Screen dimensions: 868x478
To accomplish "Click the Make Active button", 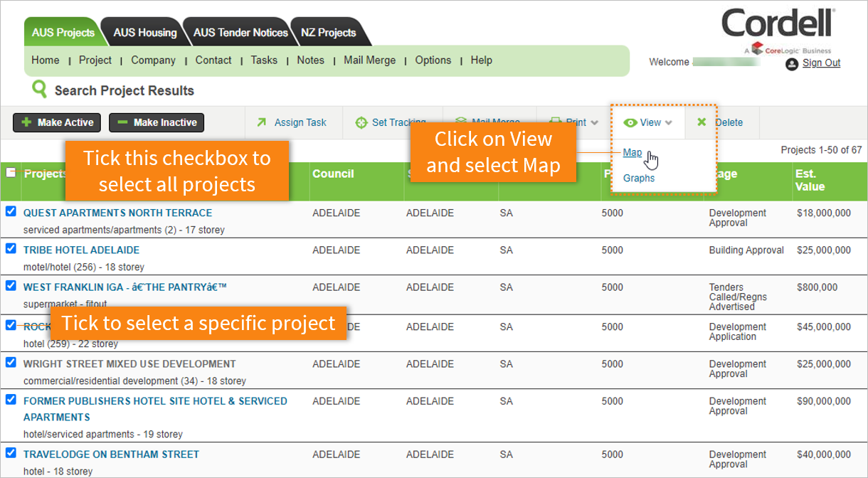I will (x=57, y=122).
